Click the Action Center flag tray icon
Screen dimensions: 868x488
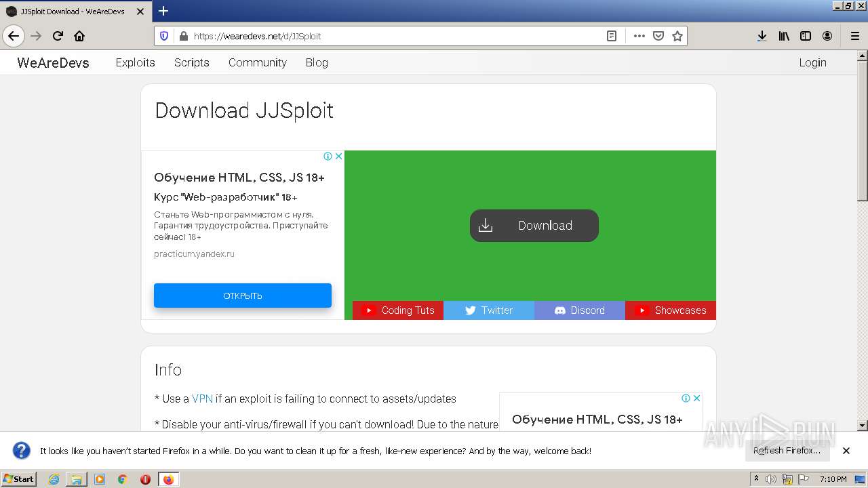point(804,479)
